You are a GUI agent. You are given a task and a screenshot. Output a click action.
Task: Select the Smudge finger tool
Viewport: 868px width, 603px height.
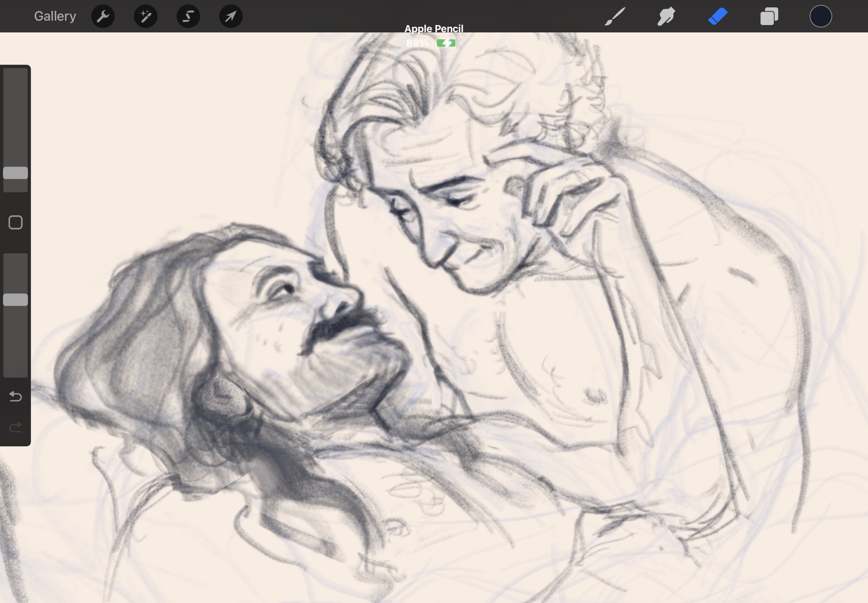(x=666, y=16)
